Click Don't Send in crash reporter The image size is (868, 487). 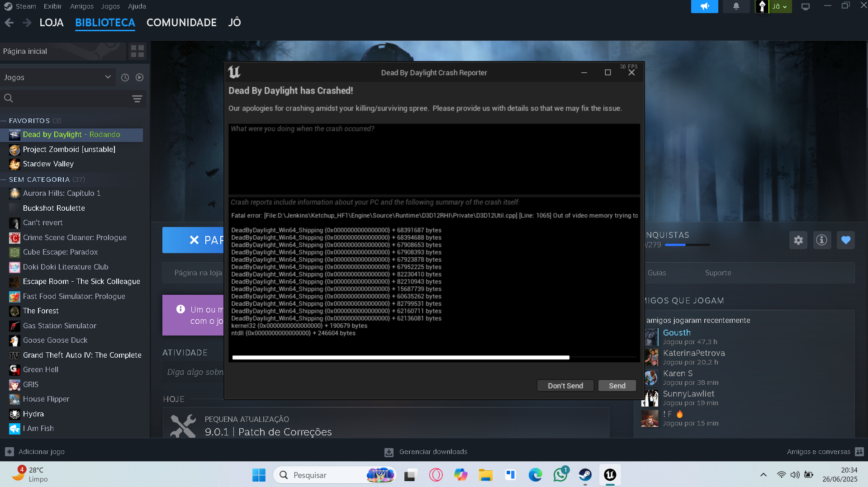tap(565, 386)
